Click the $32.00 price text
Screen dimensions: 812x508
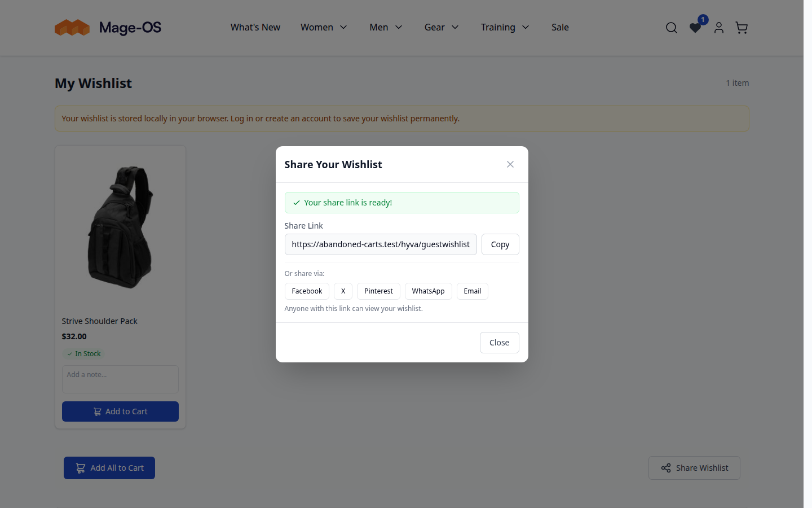point(74,336)
